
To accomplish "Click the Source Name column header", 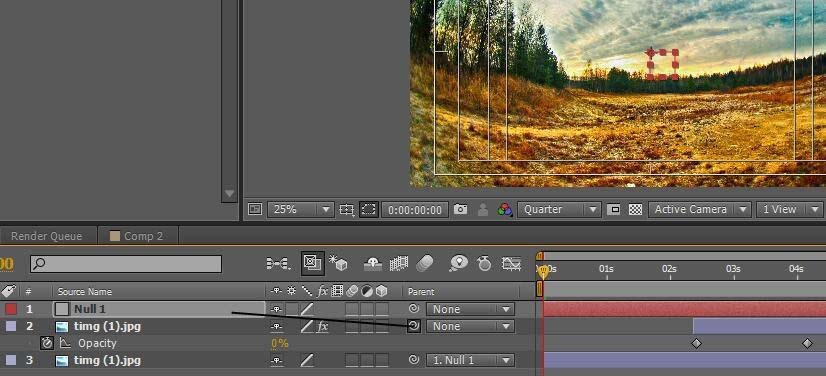I will pos(84,291).
